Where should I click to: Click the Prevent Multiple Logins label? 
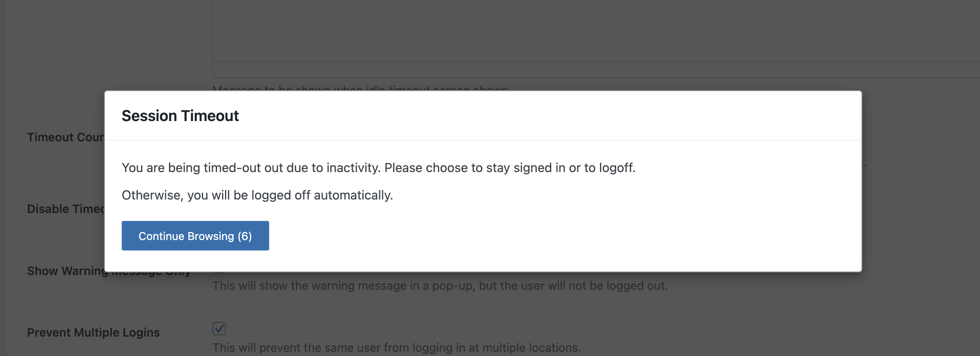pyautogui.click(x=93, y=332)
